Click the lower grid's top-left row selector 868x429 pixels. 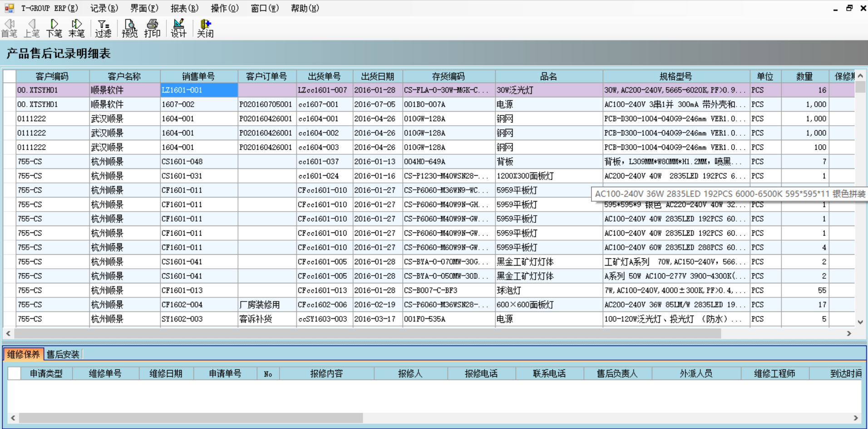[x=14, y=373]
